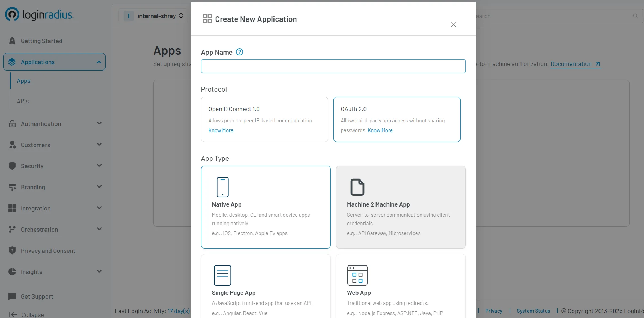The image size is (644, 318).
Task: Open the Apps menu item
Action: (x=23, y=81)
